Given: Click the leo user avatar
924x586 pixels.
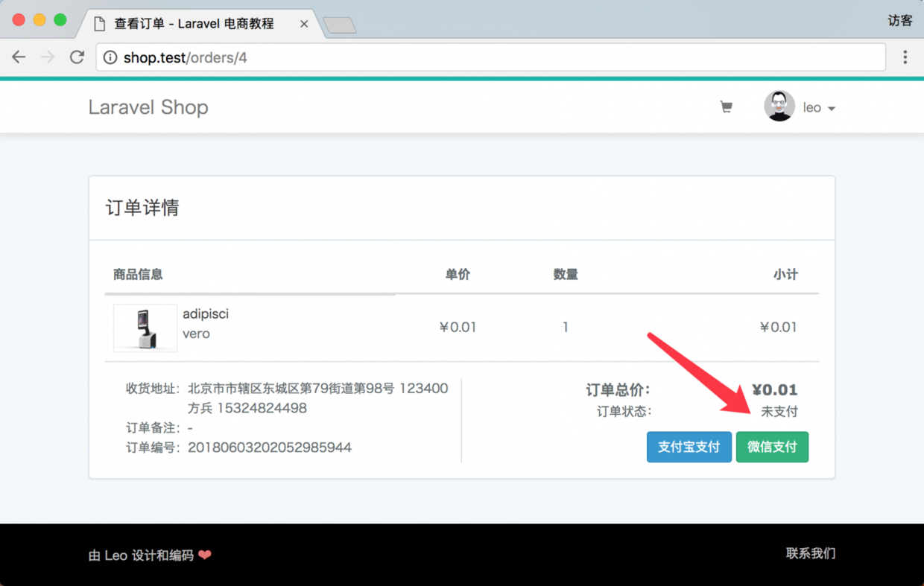Looking at the screenshot, I should pyautogui.click(x=779, y=106).
